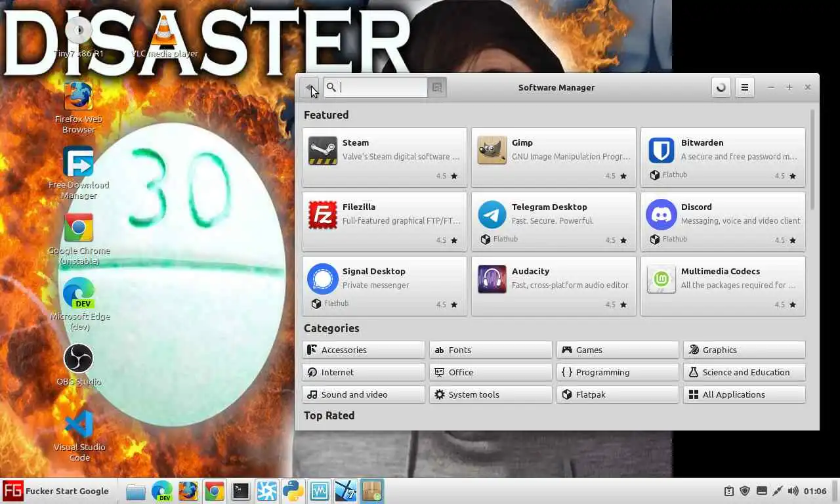Open the Bitwarden featured app card
Image resolution: width=840 pixels, height=504 pixels.
tap(723, 157)
